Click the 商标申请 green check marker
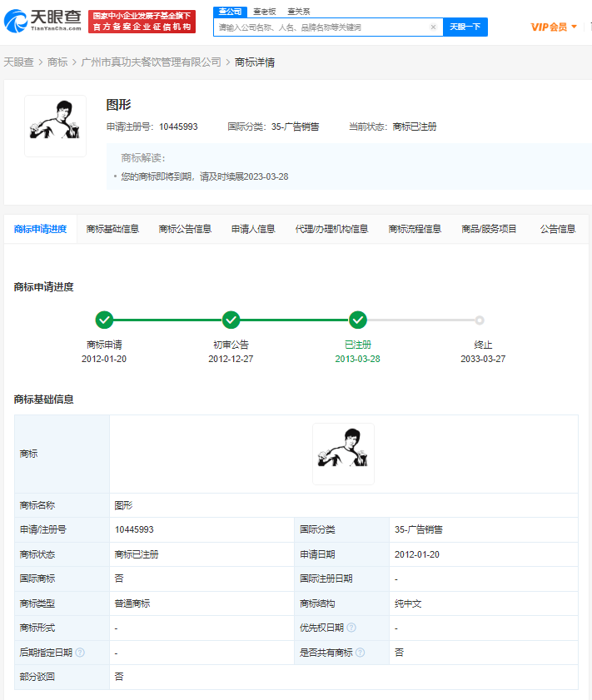Image resolution: width=592 pixels, height=700 pixels. point(104,320)
